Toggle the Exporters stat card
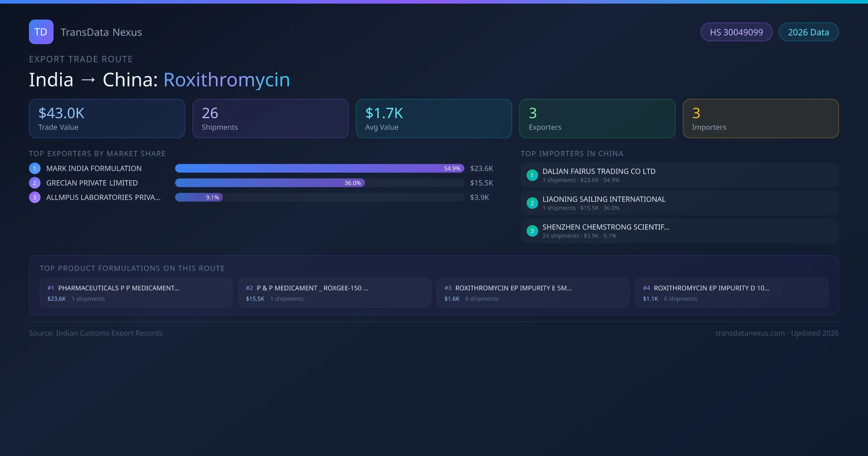The height and width of the screenshot is (456, 868). click(597, 118)
